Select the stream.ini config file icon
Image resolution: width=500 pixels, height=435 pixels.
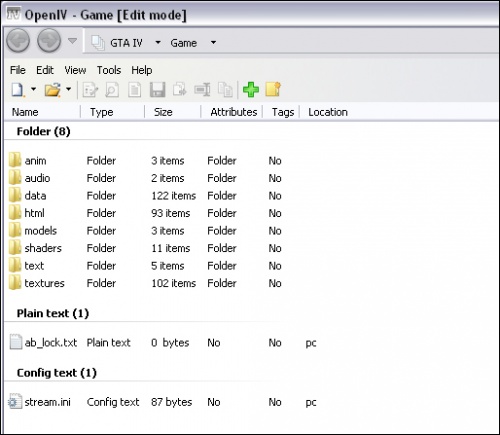point(15,402)
